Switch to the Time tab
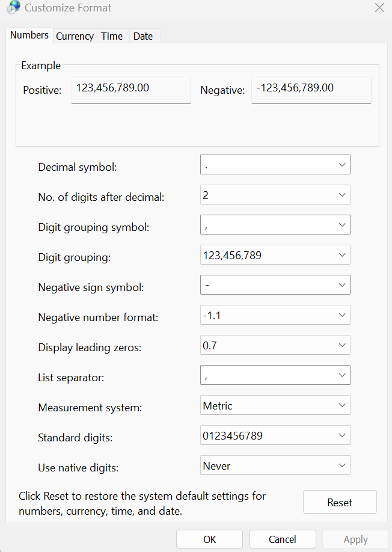 click(112, 36)
